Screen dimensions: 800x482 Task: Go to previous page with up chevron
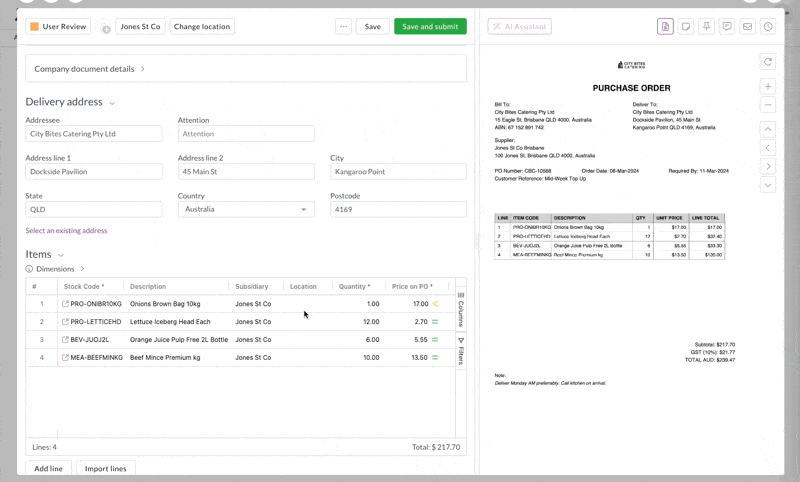pyautogui.click(x=768, y=130)
